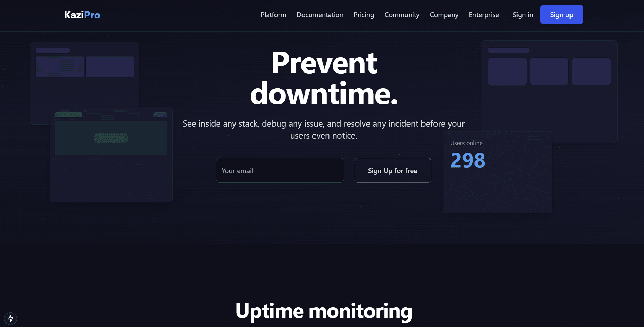Click the Sign in link

[x=523, y=15]
